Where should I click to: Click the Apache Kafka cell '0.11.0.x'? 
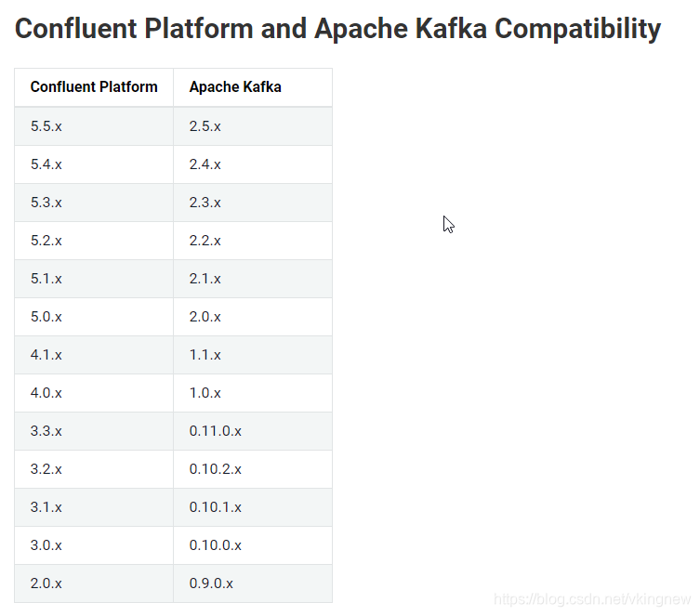point(253,431)
